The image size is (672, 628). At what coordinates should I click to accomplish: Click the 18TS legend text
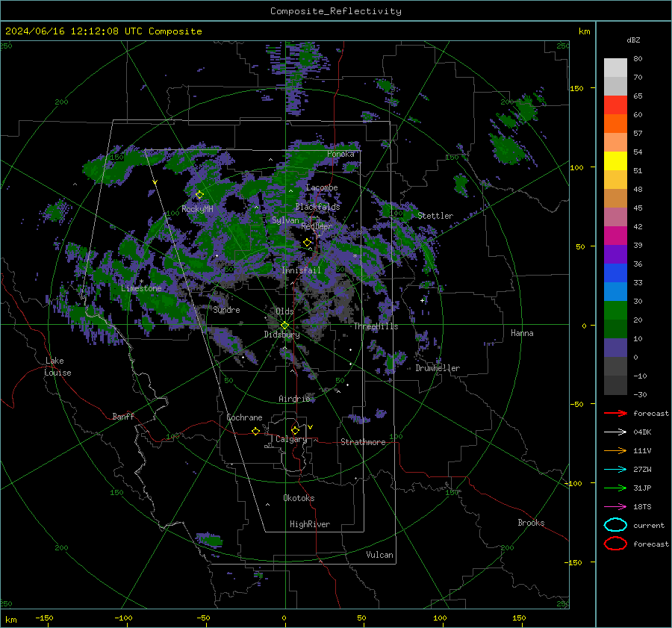[642, 507]
